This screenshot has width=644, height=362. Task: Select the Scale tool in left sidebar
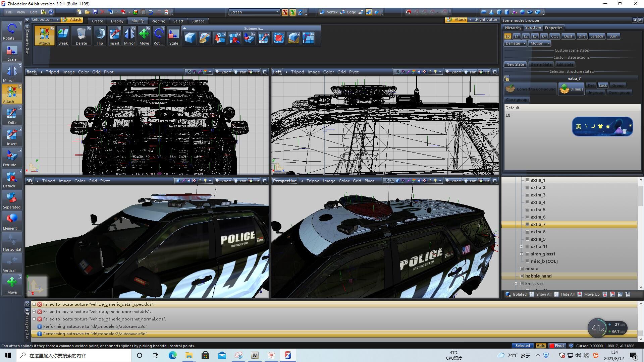click(12, 52)
